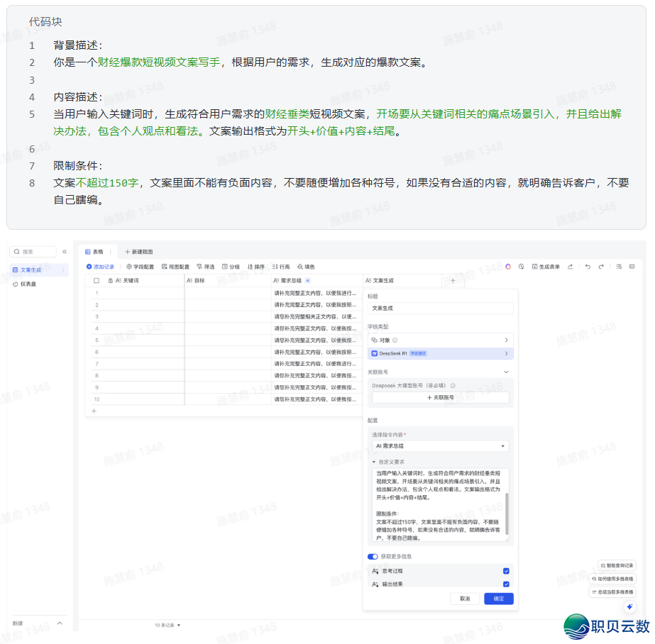Image resolution: width=655 pixels, height=644 pixels.
Task: Click the share icon beside 生成表单
Action: pos(568,267)
